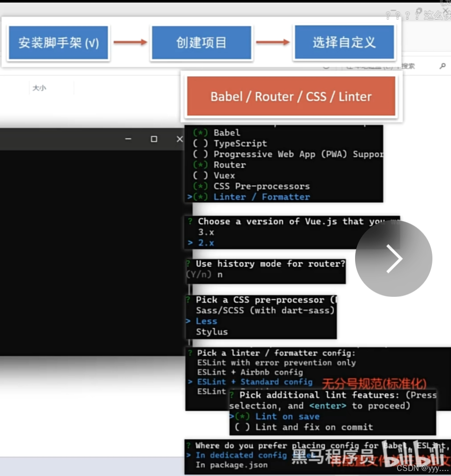Toggle the Babel feature option
Image resolution: width=451 pixels, height=476 pixels.
tap(216, 133)
